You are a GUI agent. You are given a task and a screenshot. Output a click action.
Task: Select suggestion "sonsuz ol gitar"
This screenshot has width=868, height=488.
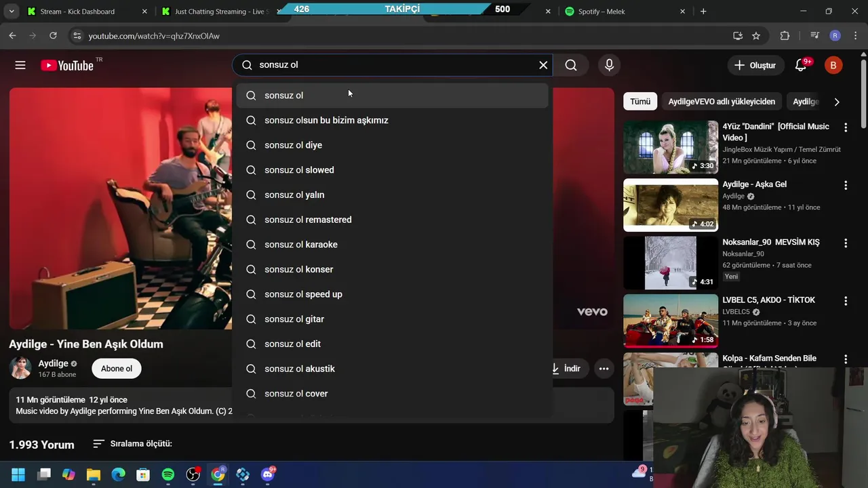point(392,319)
